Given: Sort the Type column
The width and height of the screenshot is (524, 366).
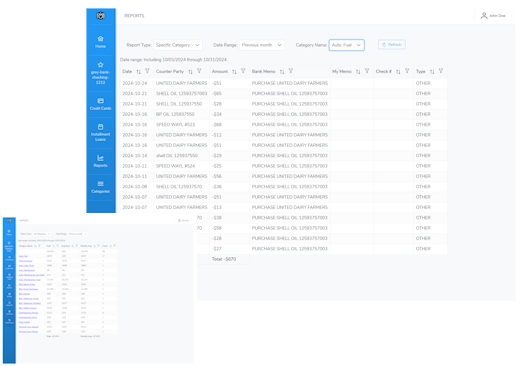Looking at the screenshot, I should 432,72.
